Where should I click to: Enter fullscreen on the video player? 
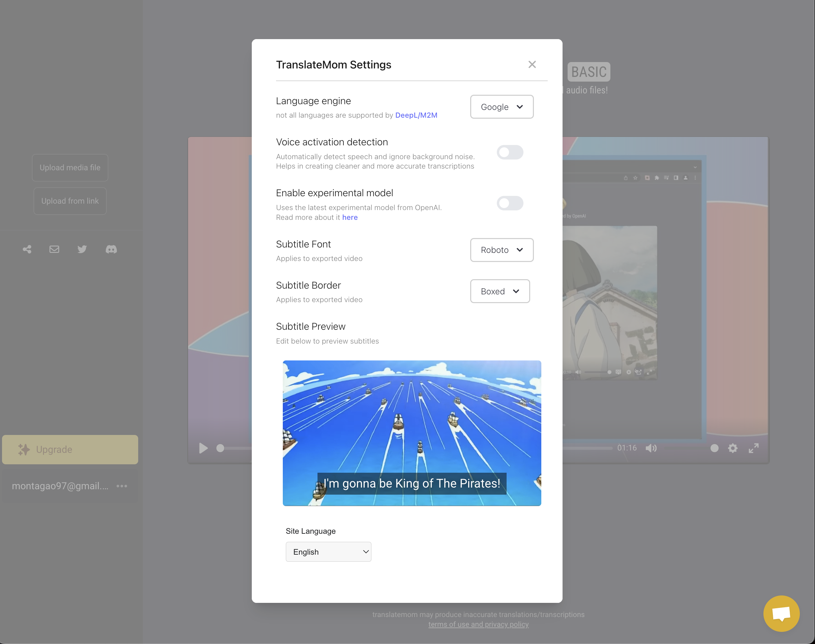754,448
